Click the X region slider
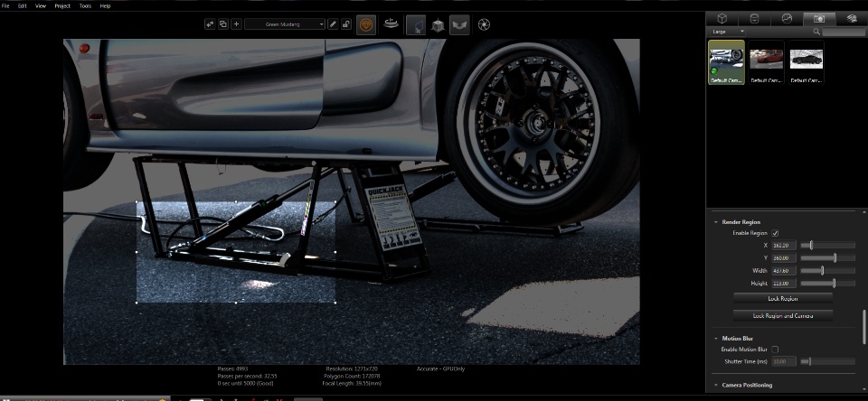The height and width of the screenshot is (401, 868). point(828,245)
